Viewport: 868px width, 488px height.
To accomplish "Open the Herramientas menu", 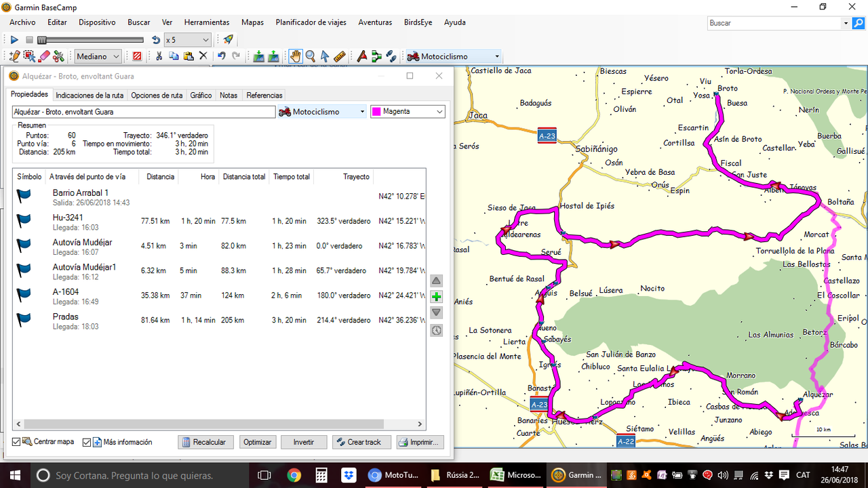I will (207, 22).
